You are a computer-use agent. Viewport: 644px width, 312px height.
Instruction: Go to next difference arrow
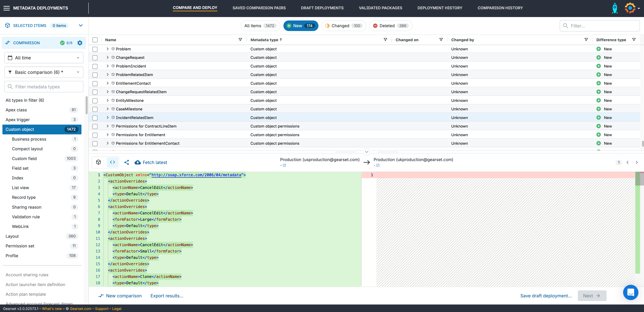(x=636, y=162)
